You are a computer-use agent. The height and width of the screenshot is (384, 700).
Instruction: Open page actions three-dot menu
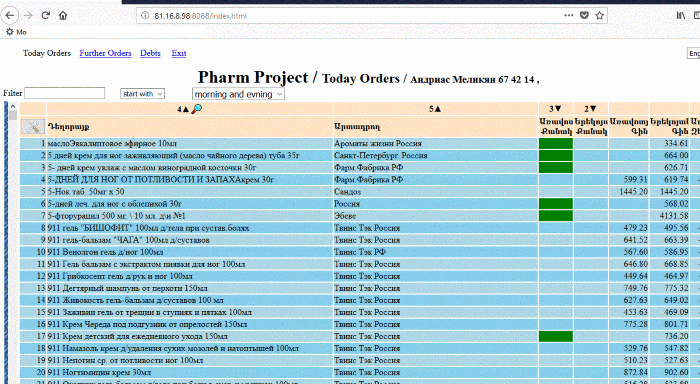[x=568, y=15]
